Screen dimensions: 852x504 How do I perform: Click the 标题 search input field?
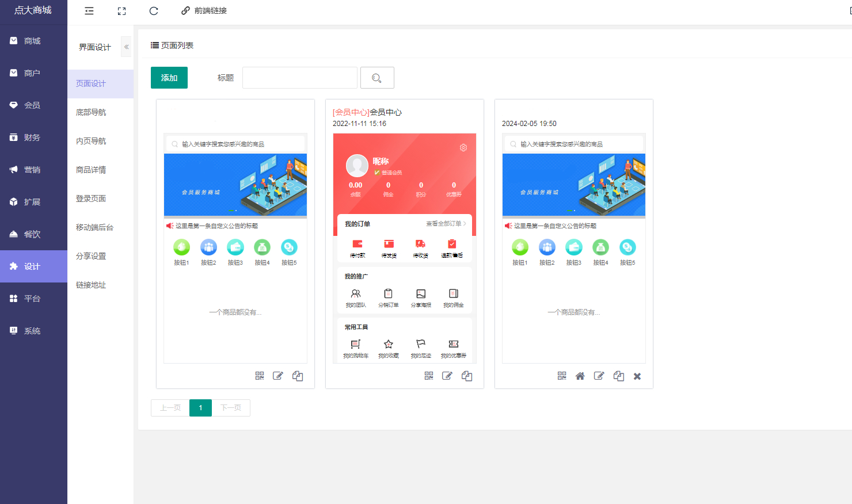(x=299, y=77)
